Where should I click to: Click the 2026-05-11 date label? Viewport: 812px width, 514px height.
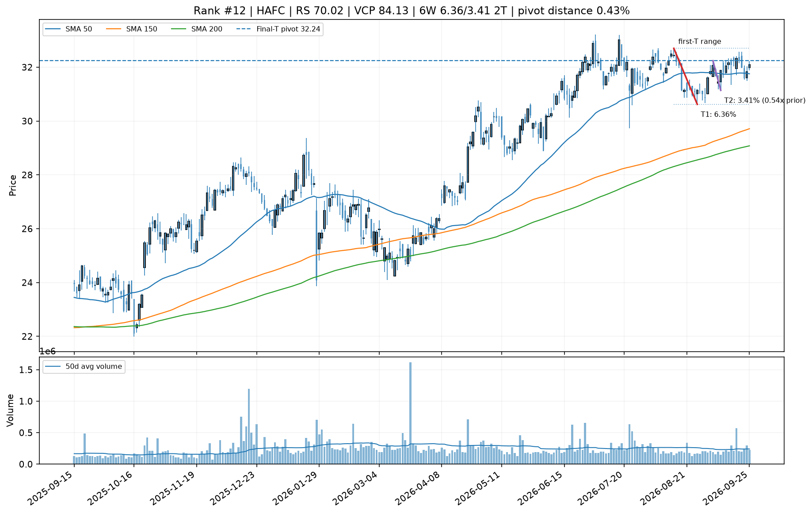[479, 488]
